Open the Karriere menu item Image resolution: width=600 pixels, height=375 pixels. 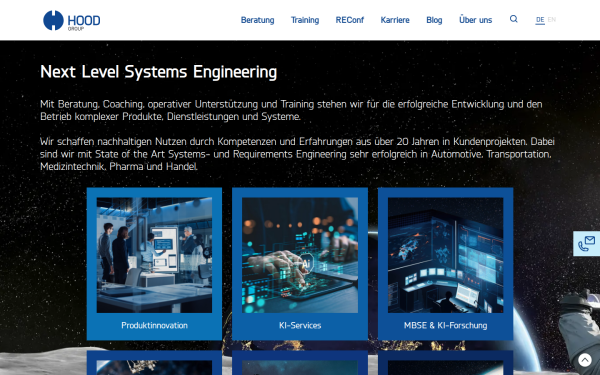pos(395,20)
